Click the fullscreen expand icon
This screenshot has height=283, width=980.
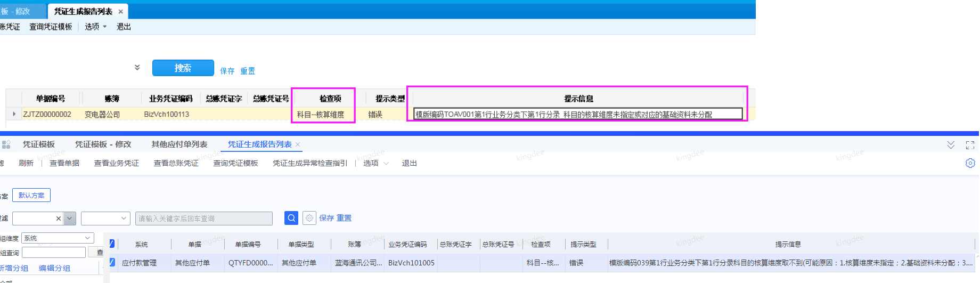[x=970, y=145]
